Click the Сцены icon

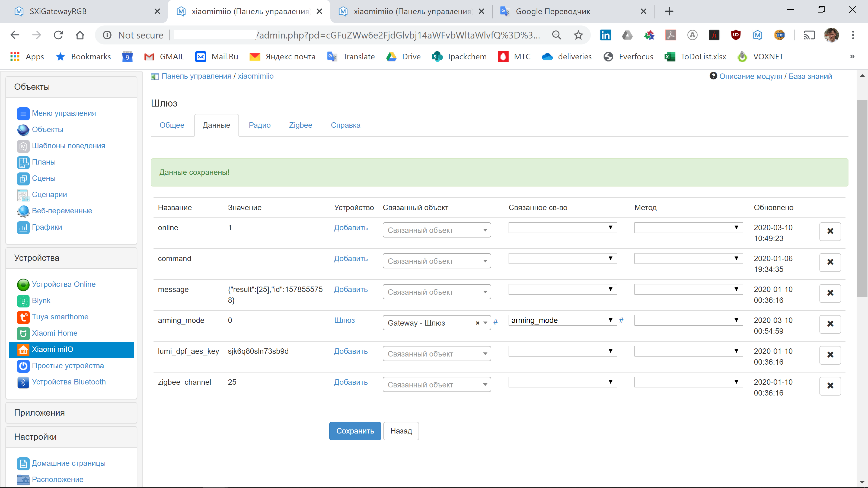tap(23, 178)
